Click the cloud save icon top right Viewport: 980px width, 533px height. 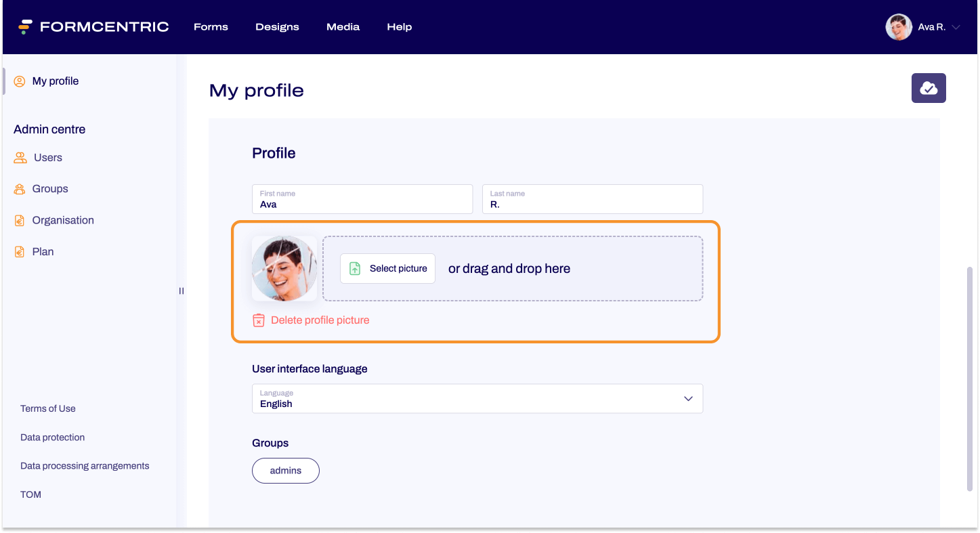[929, 88]
